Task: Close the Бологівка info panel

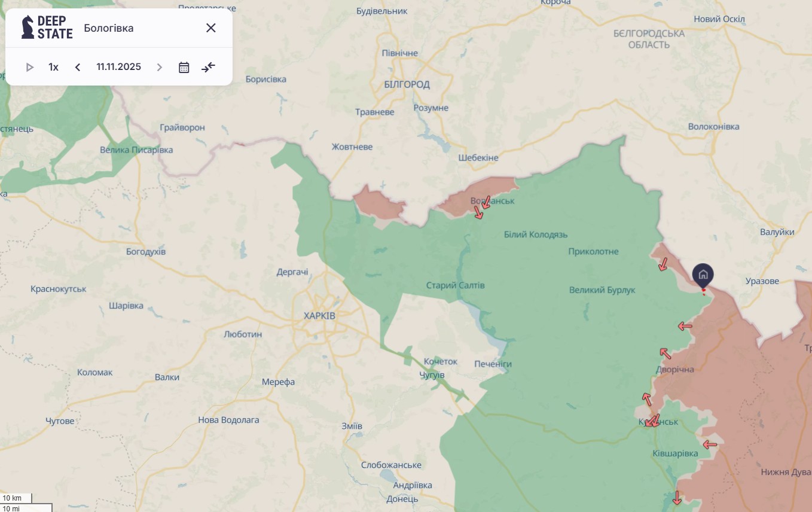Action: (210, 28)
